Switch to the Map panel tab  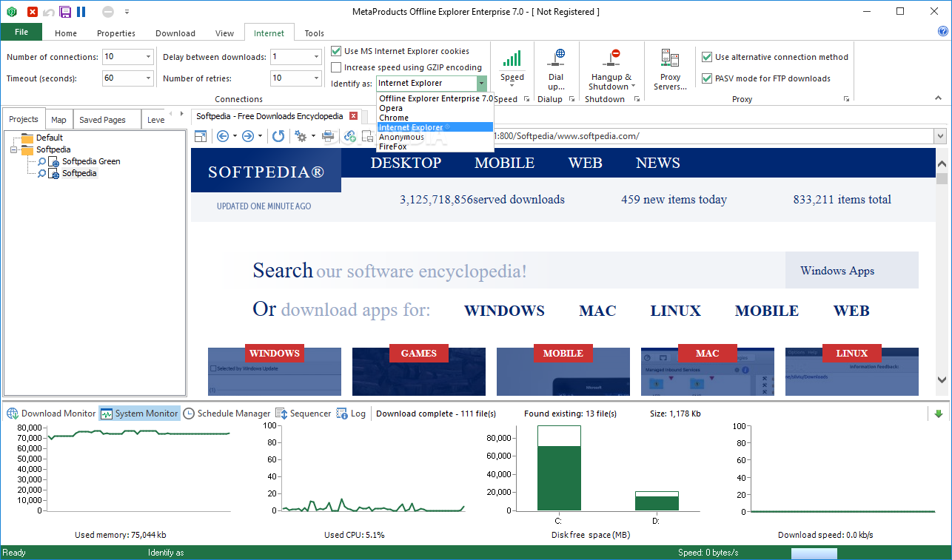58,120
